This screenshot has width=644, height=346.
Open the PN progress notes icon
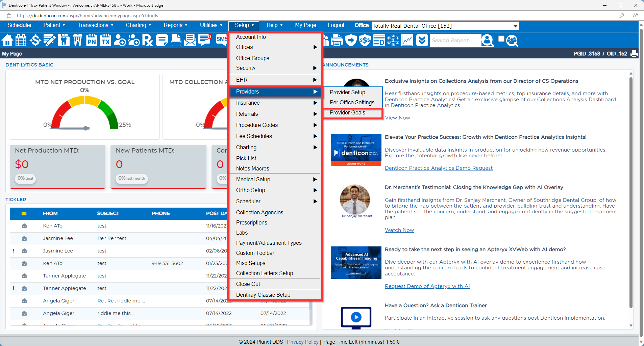92,41
